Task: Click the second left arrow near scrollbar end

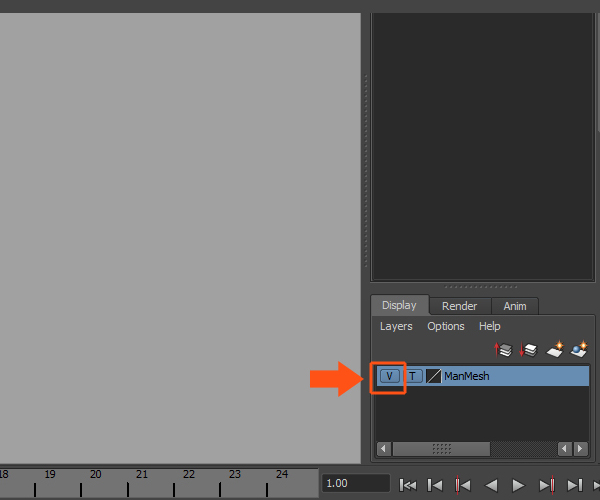Action: (x=564, y=449)
